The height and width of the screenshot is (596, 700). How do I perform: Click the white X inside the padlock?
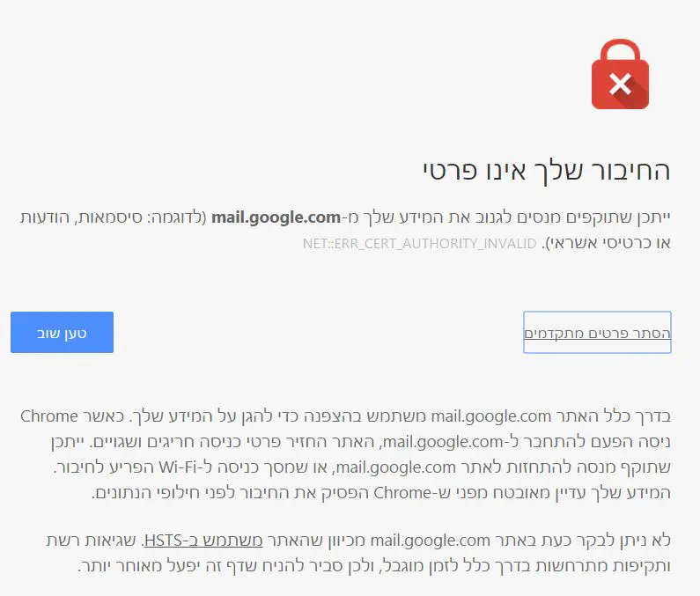[620, 85]
